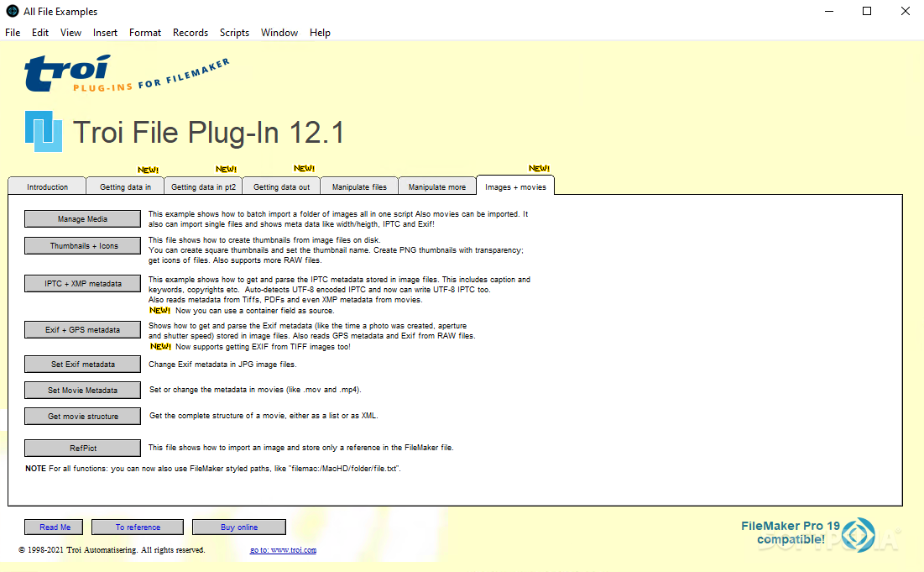Click the app icon in title bar

point(13,11)
